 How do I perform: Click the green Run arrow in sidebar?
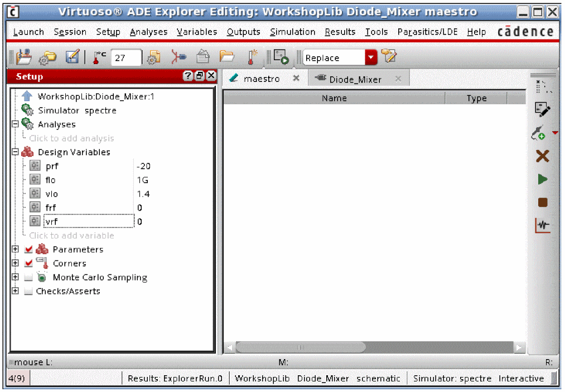[542, 179]
